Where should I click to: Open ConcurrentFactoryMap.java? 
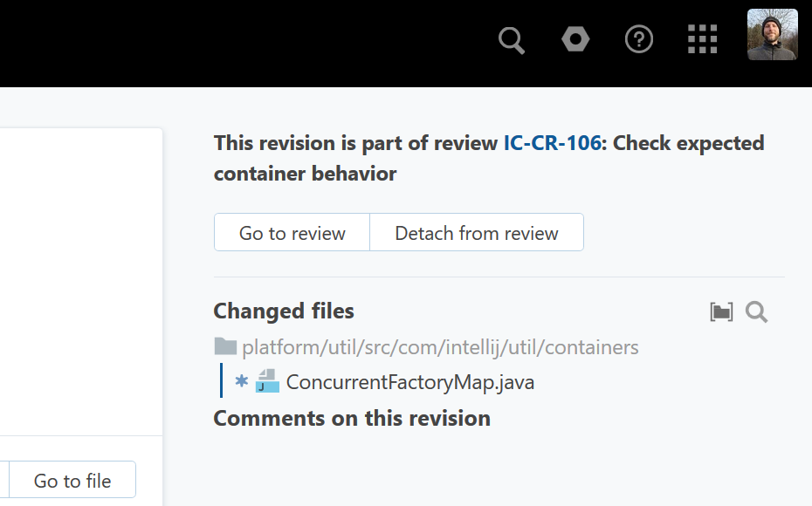[x=410, y=382]
